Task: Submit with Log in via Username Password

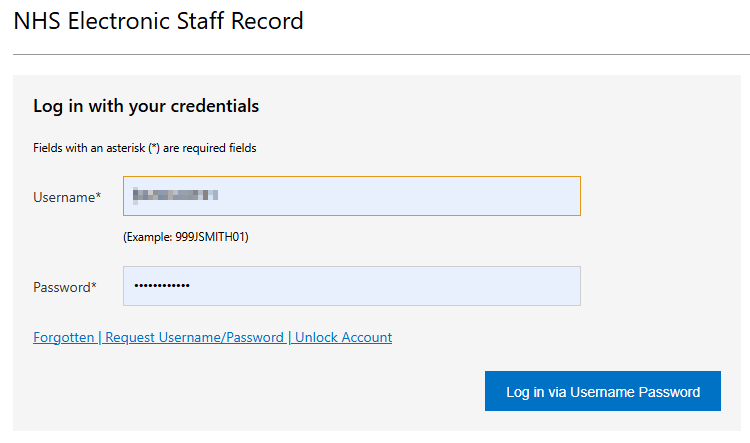Action: tap(603, 391)
